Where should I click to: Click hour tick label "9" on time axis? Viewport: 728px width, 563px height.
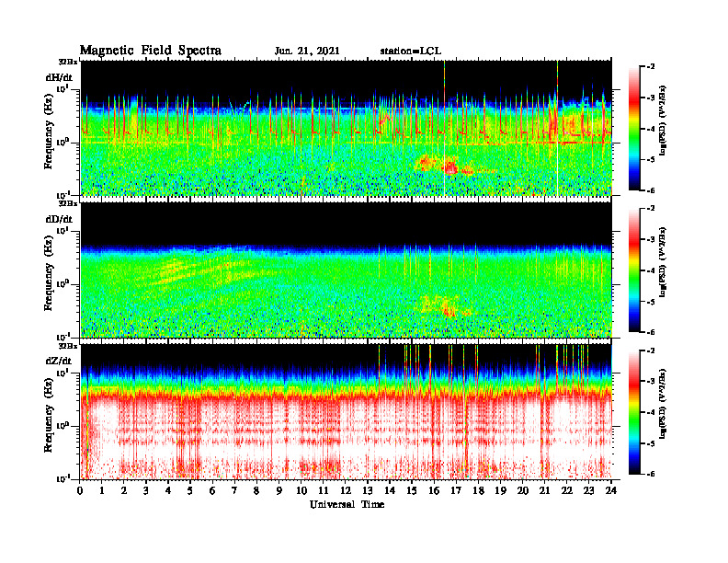279,491
